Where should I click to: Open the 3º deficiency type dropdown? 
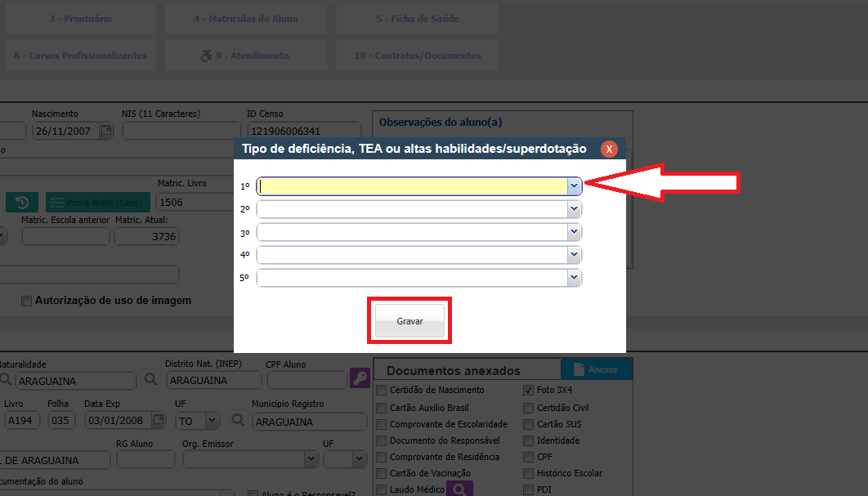click(574, 232)
